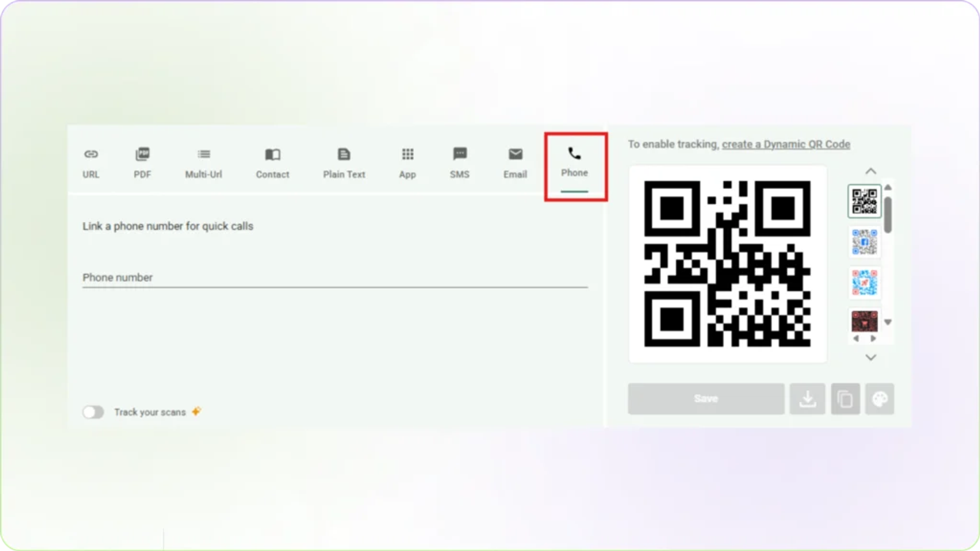The height and width of the screenshot is (551, 980).
Task: Show previous QR templates with up chevron
Action: [x=871, y=171]
